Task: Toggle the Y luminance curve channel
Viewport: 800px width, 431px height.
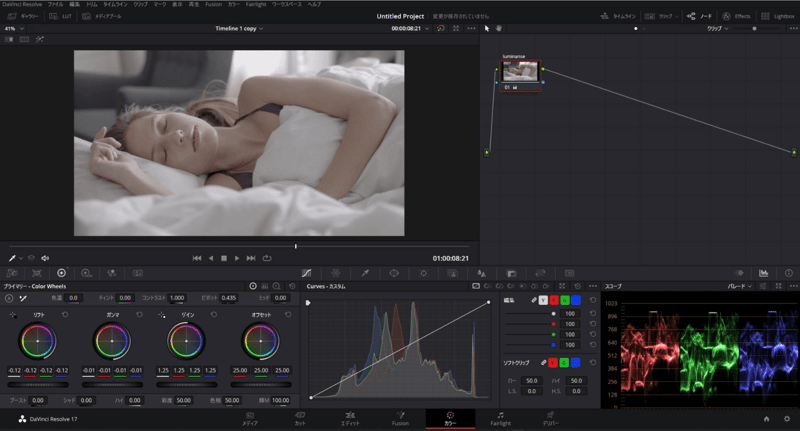Action: click(543, 300)
